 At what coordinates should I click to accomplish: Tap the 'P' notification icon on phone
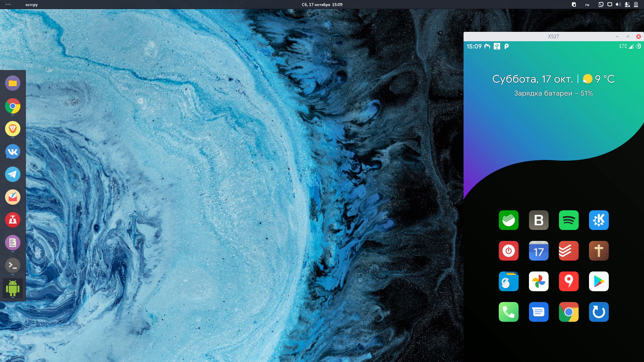pyautogui.click(x=506, y=46)
